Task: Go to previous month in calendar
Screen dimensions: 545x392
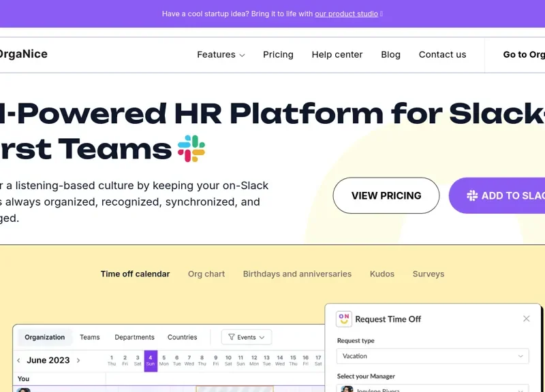Action: (x=18, y=361)
